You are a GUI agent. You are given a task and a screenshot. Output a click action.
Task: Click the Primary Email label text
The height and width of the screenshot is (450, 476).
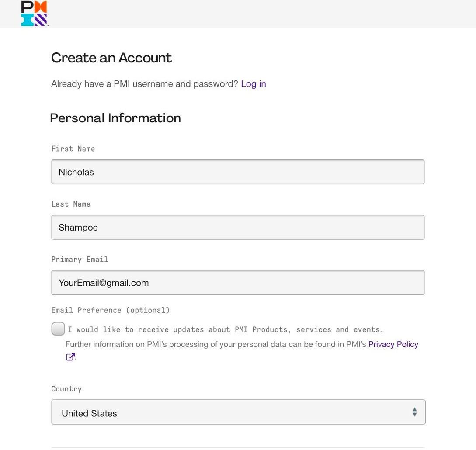point(80,260)
